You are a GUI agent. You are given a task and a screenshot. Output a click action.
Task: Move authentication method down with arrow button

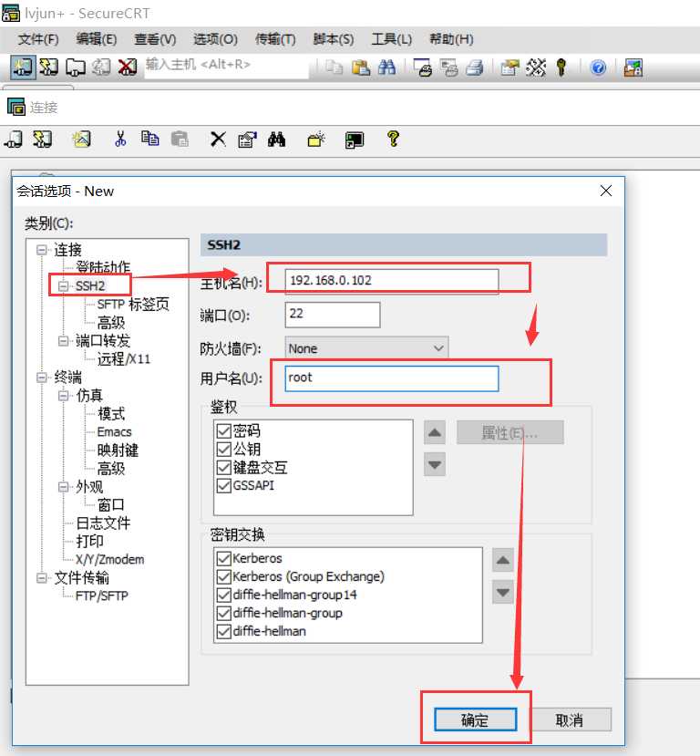tap(435, 464)
